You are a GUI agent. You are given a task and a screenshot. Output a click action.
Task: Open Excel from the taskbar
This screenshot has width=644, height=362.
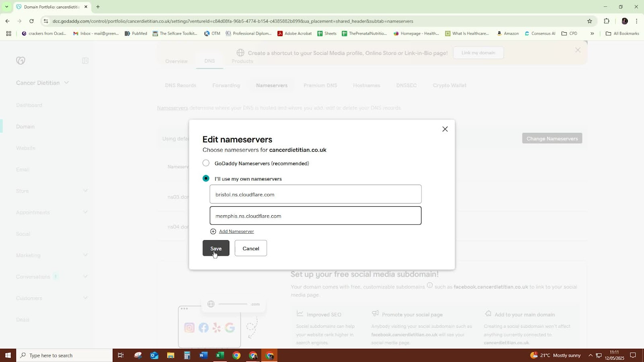point(220,355)
